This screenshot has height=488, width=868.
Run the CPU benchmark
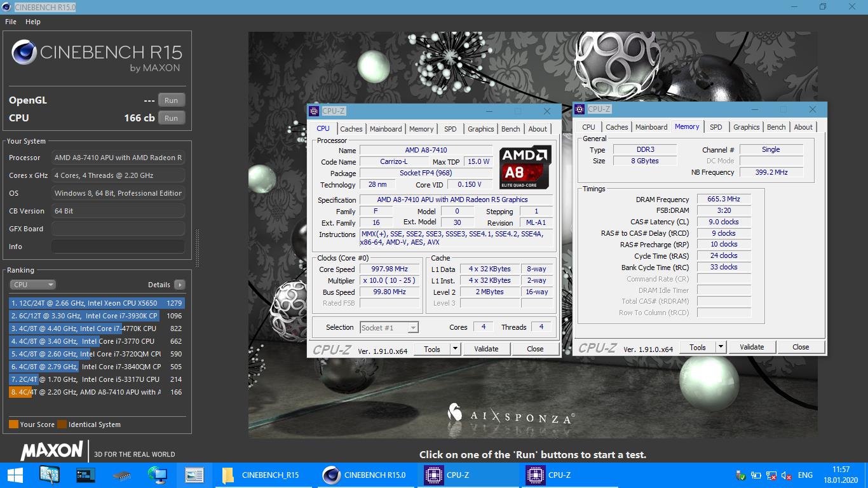[x=172, y=118]
